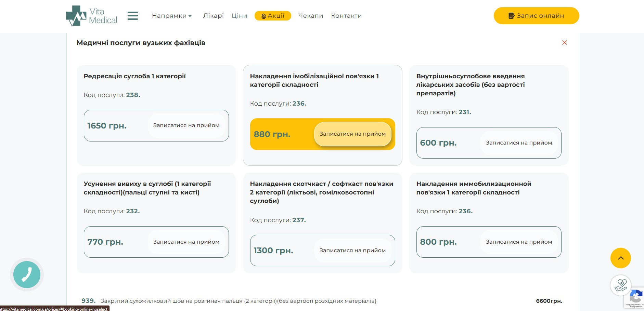This screenshot has height=311, width=644.
Task: Click the heart-in-hand icon button
Action: (620, 285)
